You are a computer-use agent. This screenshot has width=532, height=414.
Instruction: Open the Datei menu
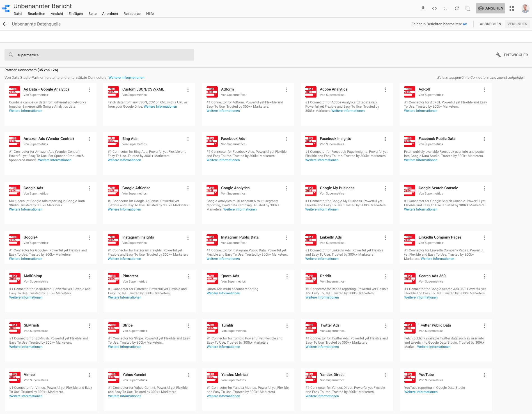tap(18, 14)
